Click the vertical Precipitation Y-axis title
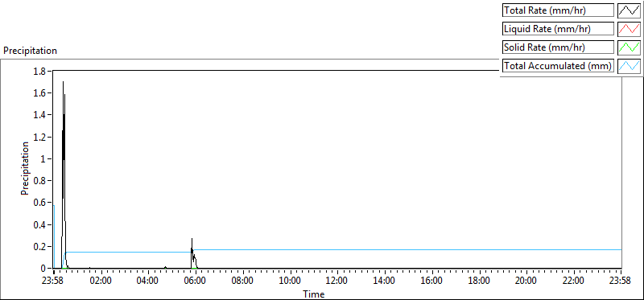Screen dimensions: 644x300 point(25,169)
